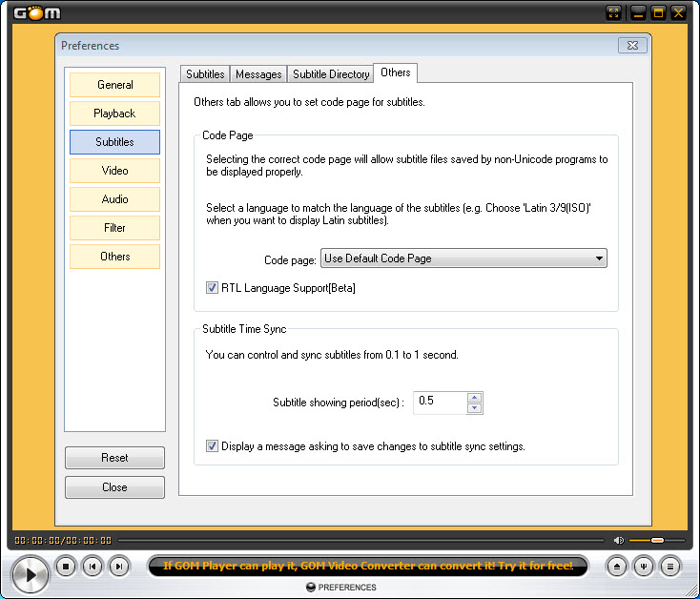Open the Code page dropdown
Viewport: 700px width, 599px height.
pyautogui.click(x=463, y=258)
